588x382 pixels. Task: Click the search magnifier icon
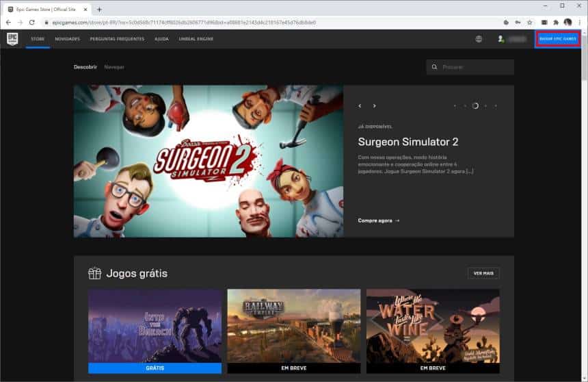click(434, 67)
